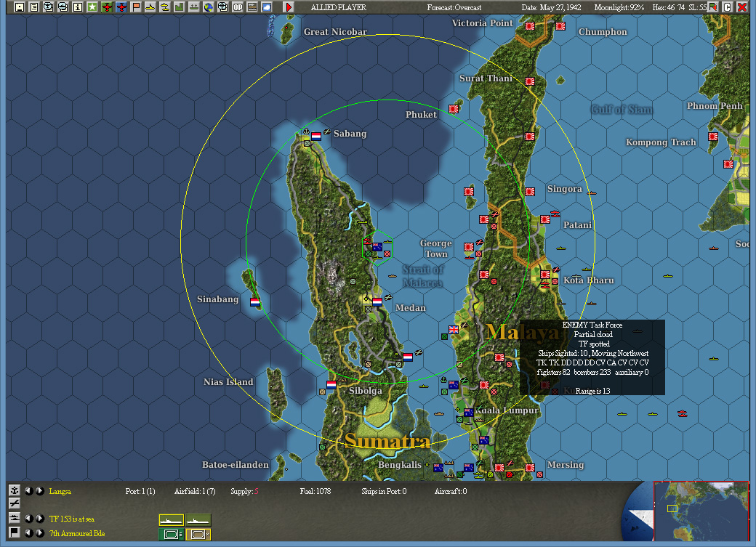This screenshot has width=756, height=547.
Task: Click the white star on green icon
Action: 92,7
